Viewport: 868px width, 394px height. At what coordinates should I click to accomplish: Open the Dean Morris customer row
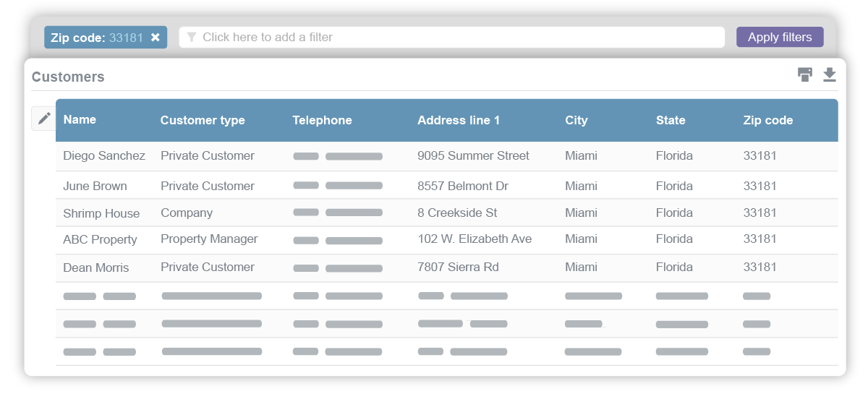(96, 267)
